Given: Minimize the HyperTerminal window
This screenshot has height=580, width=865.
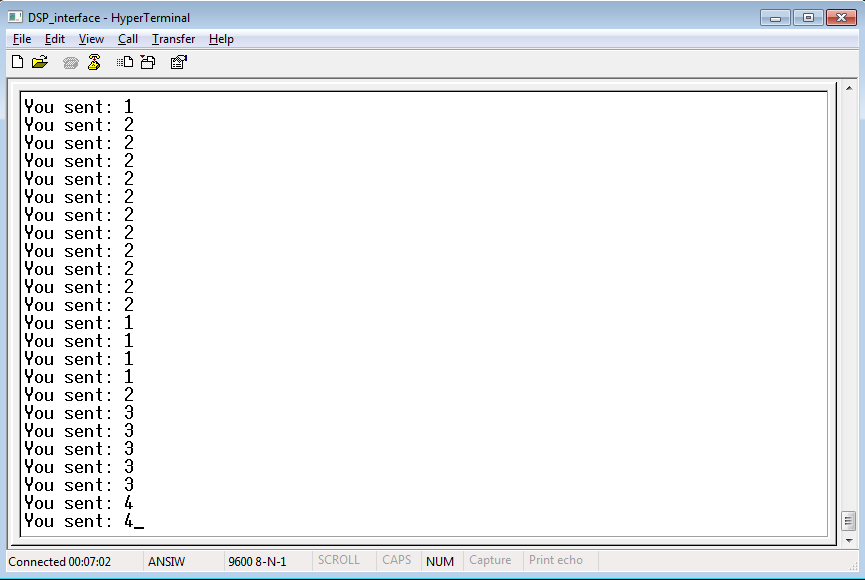Looking at the screenshot, I should tap(775, 18).
